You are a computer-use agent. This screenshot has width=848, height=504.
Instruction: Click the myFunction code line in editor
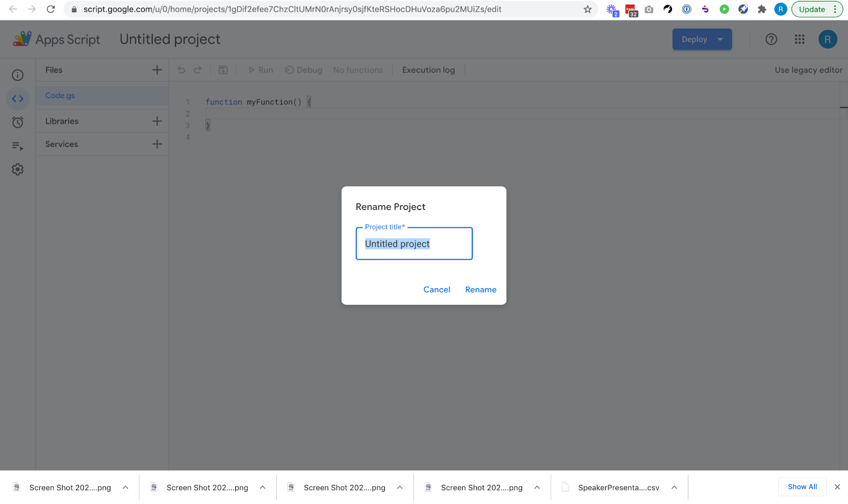click(258, 102)
